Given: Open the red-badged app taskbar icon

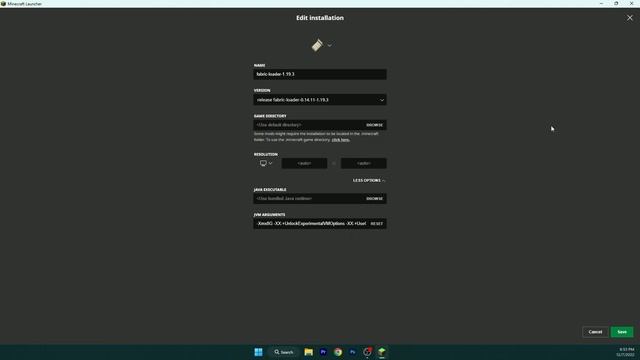Looking at the screenshot, I should click(367, 352).
